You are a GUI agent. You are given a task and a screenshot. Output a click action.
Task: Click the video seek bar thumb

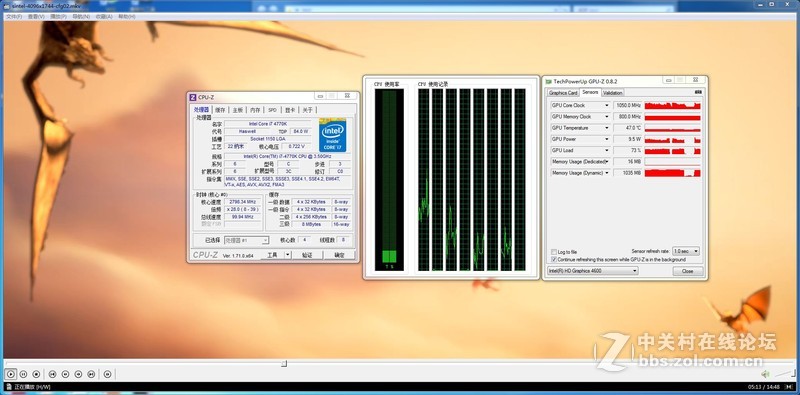pos(284,363)
